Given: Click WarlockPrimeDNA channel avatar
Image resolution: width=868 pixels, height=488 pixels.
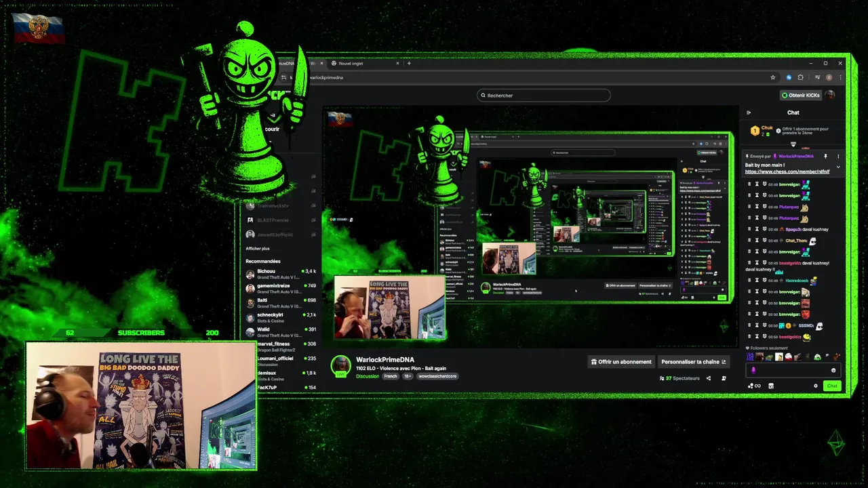Looking at the screenshot, I should [340, 365].
